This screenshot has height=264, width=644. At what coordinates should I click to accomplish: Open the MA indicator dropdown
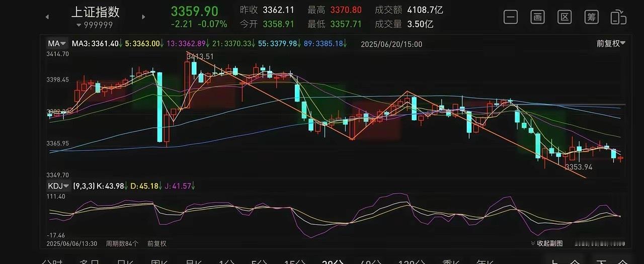click(57, 44)
